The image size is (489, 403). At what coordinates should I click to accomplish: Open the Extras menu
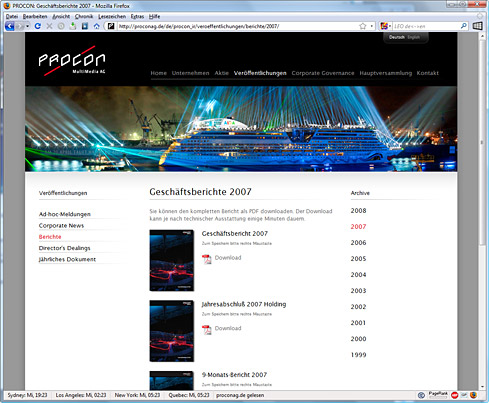(137, 16)
